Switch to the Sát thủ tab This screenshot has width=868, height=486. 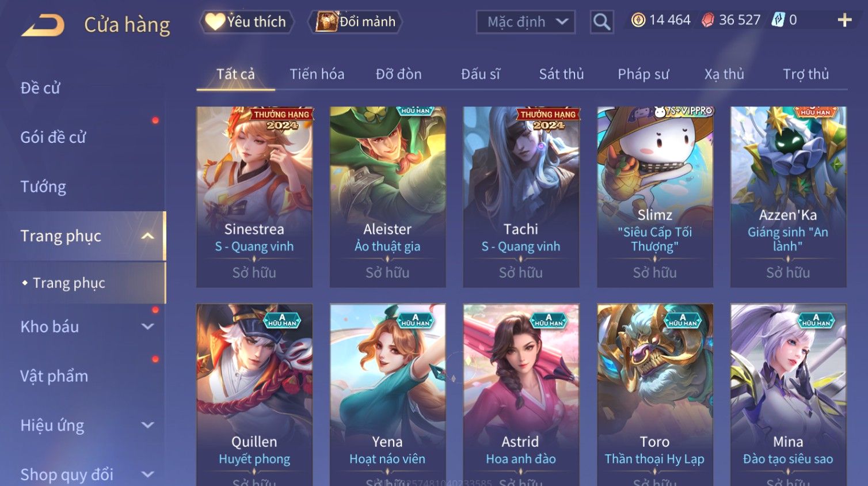pos(561,74)
